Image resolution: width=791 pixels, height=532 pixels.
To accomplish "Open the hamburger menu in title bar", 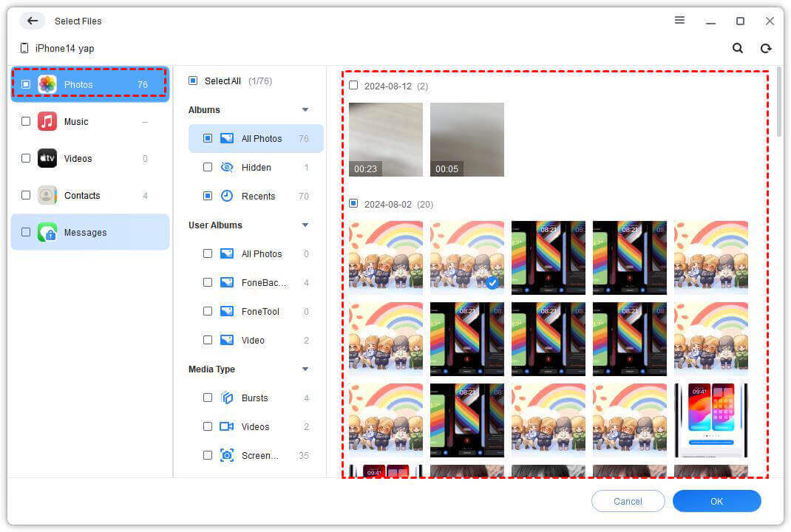I will (x=679, y=20).
